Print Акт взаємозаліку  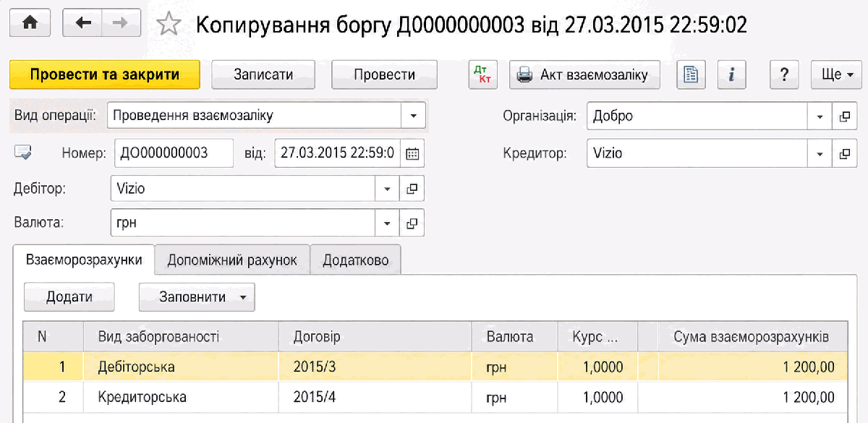tap(584, 74)
